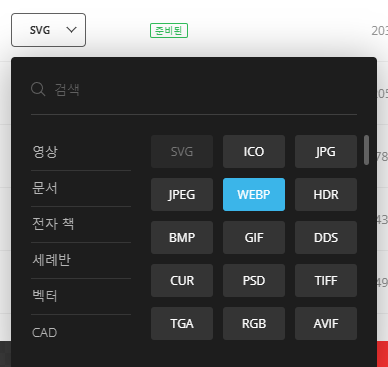Select the JPEG format
The image size is (388, 367).
182,195
